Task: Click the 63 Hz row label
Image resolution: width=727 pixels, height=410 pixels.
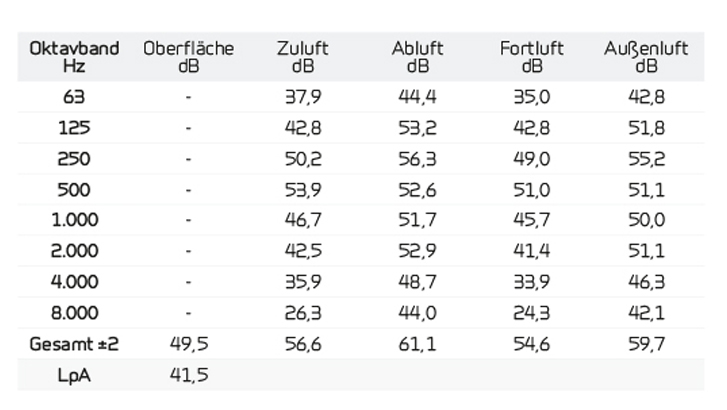Action: (74, 97)
